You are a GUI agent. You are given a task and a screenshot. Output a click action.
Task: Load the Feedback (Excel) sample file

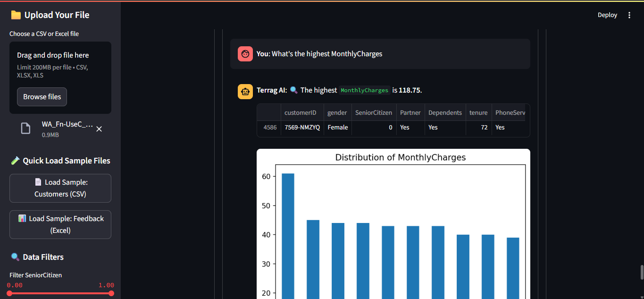[60, 224]
